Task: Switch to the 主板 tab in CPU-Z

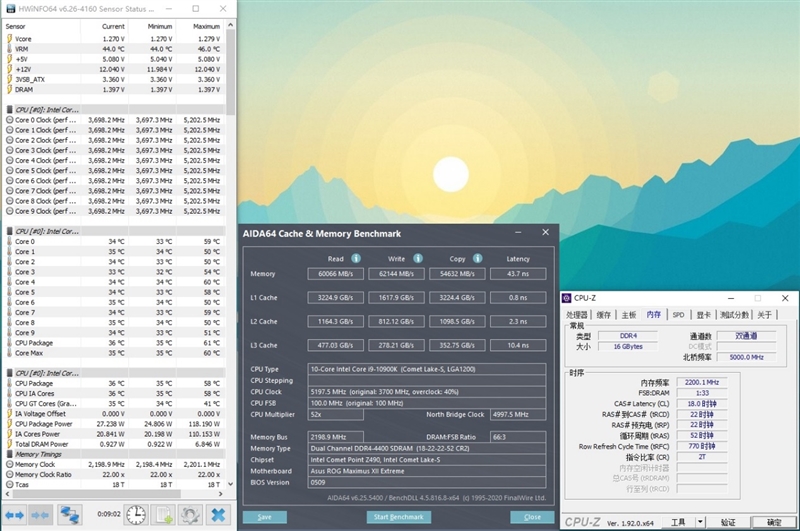Action: pos(628,314)
